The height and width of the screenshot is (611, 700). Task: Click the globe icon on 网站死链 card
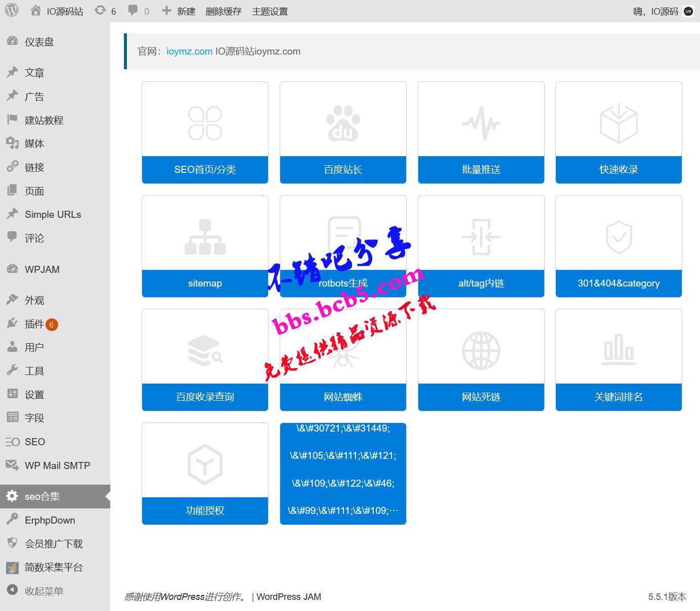481,351
